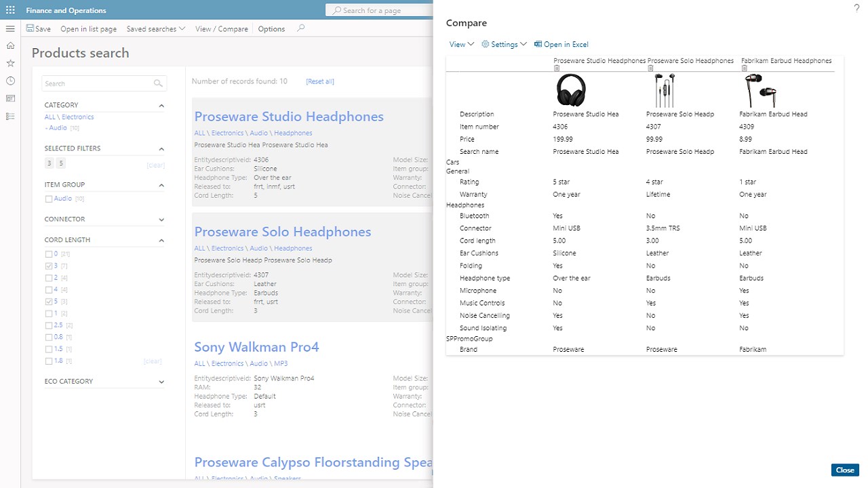Image resolution: width=868 pixels, height=488 pixels.
Task: Click rating value 4 star
Action: pyautogui.click(x=654, y=182)
